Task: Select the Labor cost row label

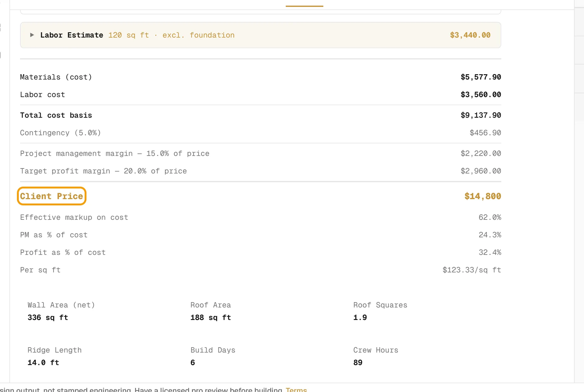Action: (x=43, y=95)
